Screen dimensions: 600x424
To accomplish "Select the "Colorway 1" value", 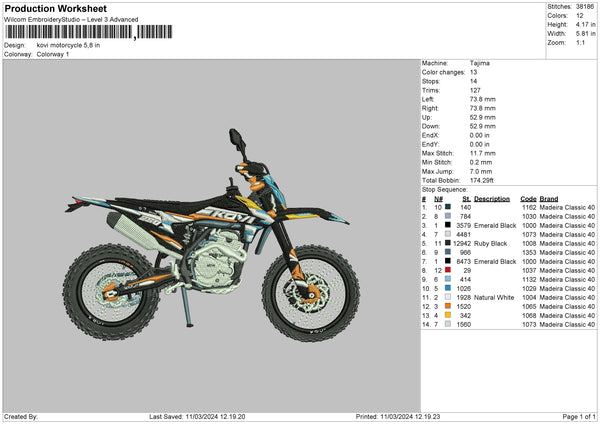I will click(x=53, y=54).
